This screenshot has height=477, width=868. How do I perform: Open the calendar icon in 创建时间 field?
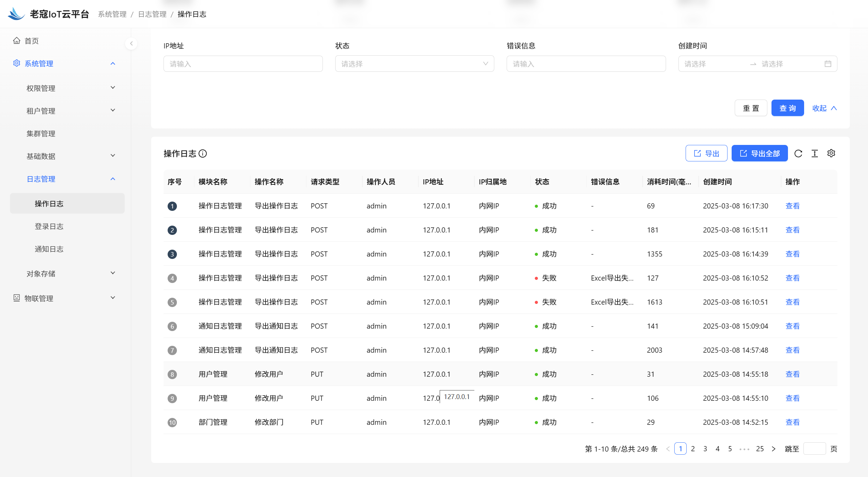828,64
